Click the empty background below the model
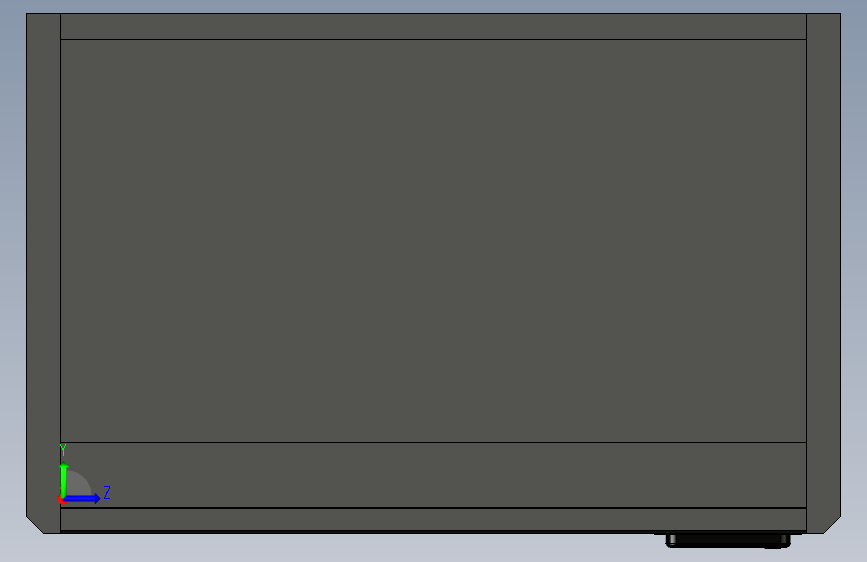The height and width of the screenshot is (562, 867). pyautogui.click(x=332, y=549)
